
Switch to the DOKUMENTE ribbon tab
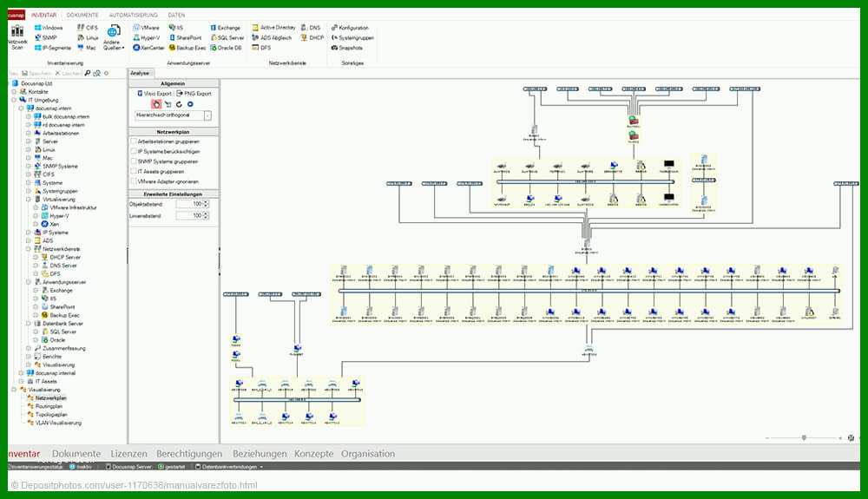(82, 15)
